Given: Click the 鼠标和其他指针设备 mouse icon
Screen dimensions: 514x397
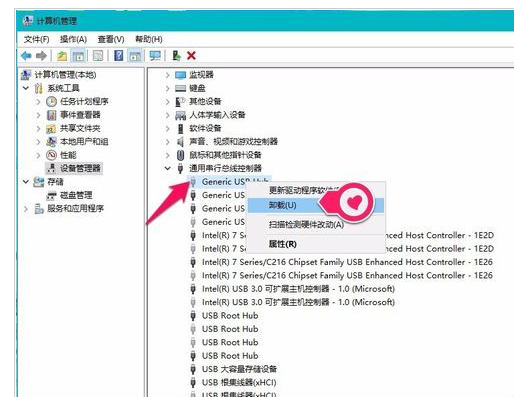Looking at the screenshot, I should click(180, 155).
